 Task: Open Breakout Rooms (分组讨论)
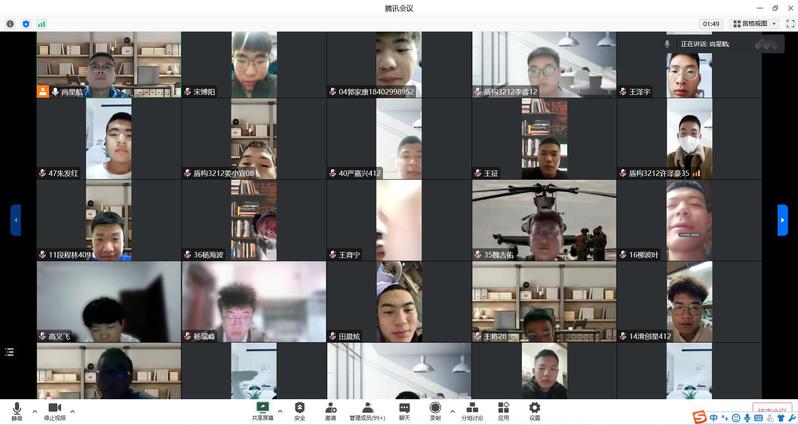click(472, 410)
